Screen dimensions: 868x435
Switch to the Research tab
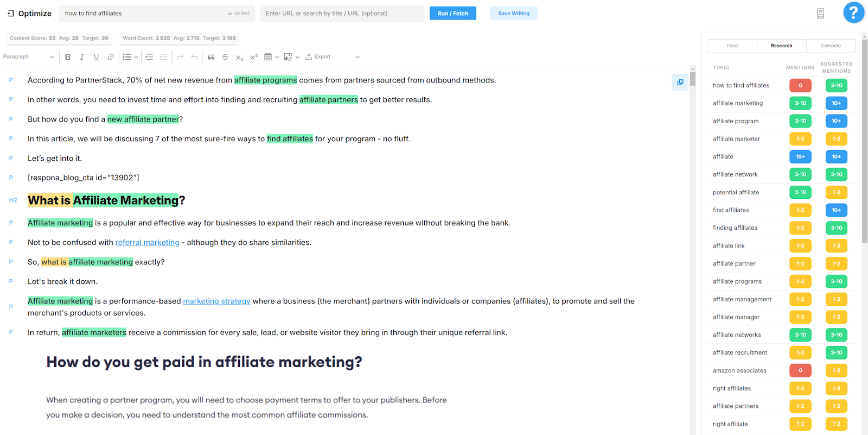click(x=781, y=46)
